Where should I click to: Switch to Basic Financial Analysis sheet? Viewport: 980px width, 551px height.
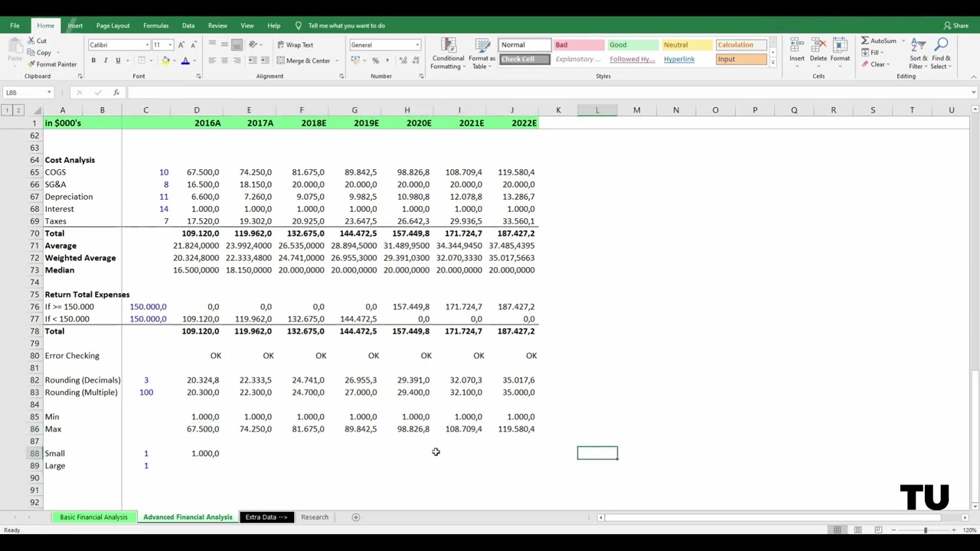tap(93, 517)
